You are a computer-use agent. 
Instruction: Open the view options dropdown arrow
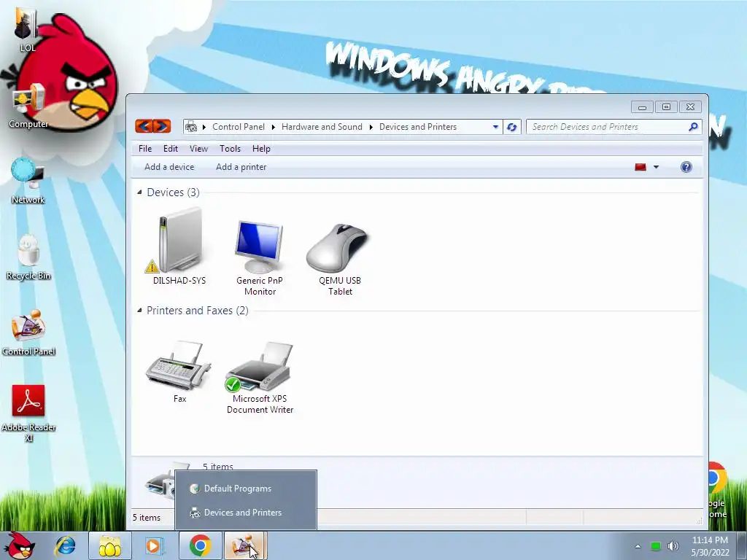pyautogui.click(x=656, y=167)
